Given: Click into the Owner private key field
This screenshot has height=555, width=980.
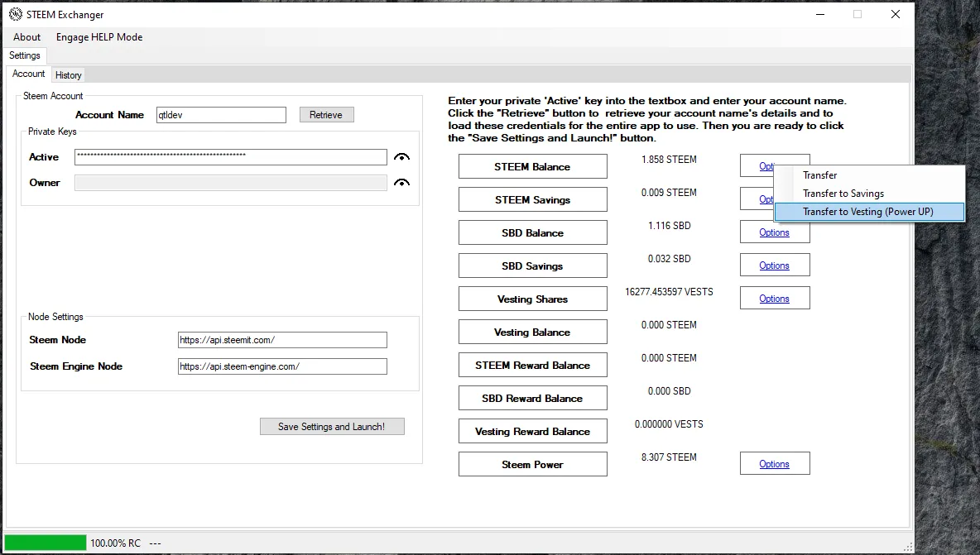Looking at the screenshot, I should [231, 182].
